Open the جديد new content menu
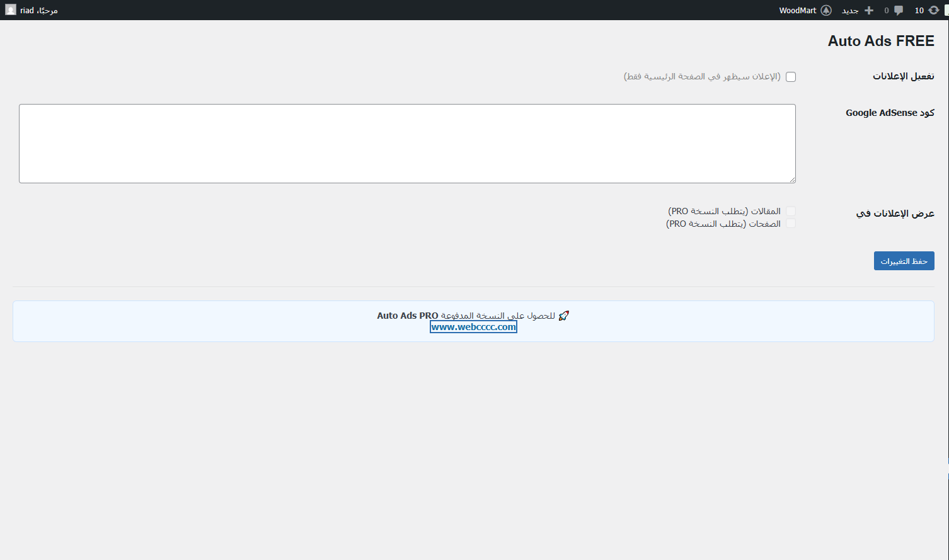 pos(851,11)
